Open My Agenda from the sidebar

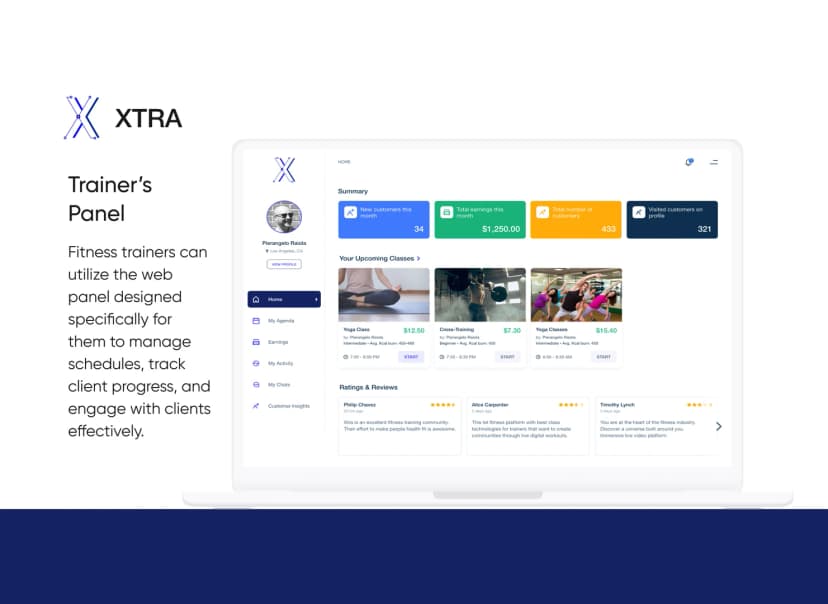pos(280,321)
